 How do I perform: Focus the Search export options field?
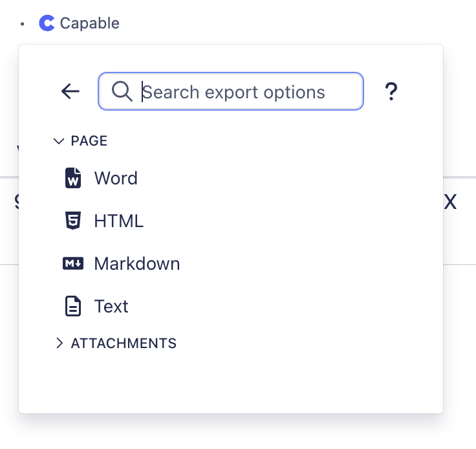pyautogui.click(x=246, y=92)
